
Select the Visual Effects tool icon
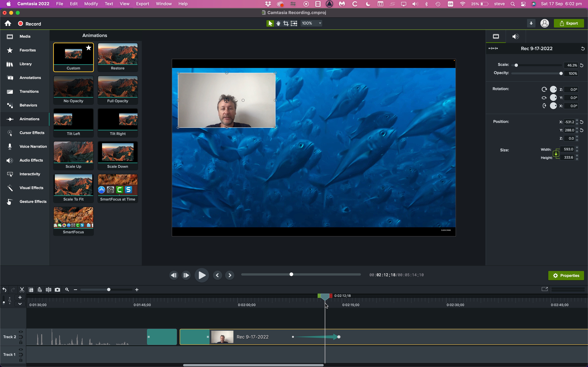click(x=9, y=187)
